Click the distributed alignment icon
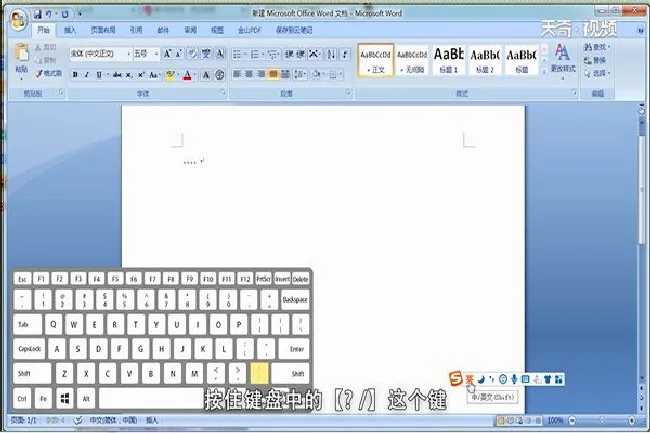 (x=285, y=74)
